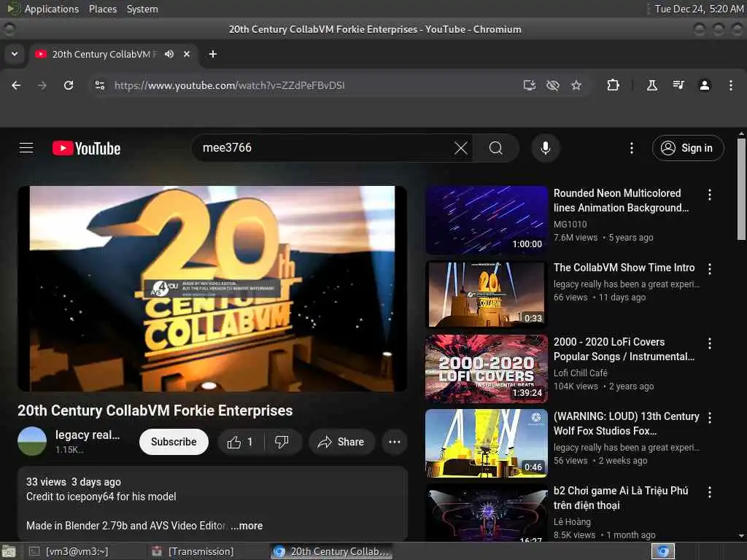747x560 pixels.
Task: Open the 0:46 Wolf Fox Studios thumbnail
Action: coord(487,443)
